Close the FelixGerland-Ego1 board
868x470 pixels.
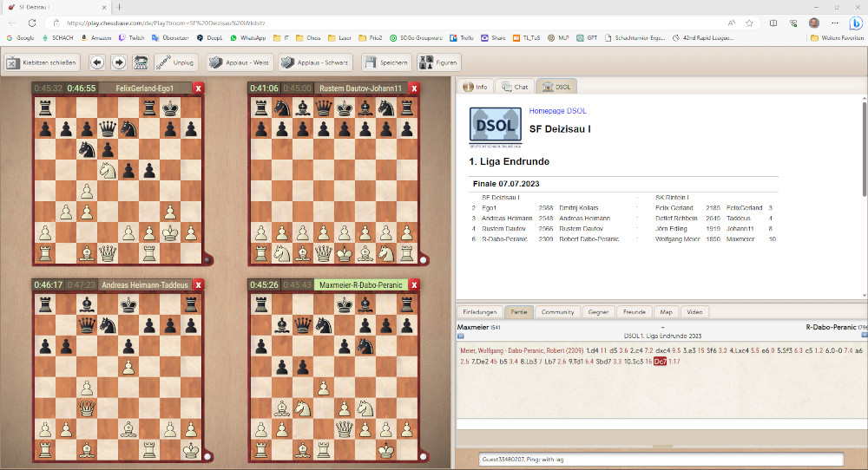coord(198,88)
